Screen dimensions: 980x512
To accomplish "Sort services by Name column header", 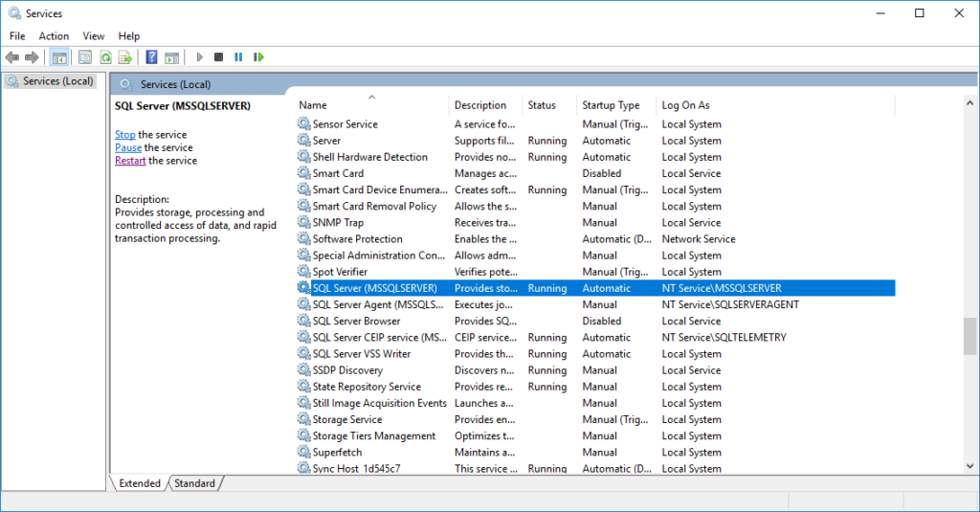I will pos(313,105).
